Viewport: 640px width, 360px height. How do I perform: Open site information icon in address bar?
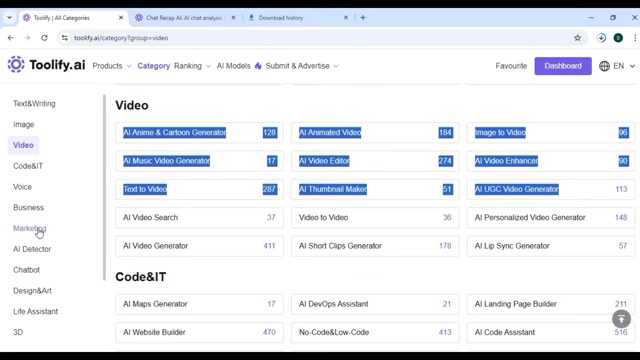click(64, 38)
